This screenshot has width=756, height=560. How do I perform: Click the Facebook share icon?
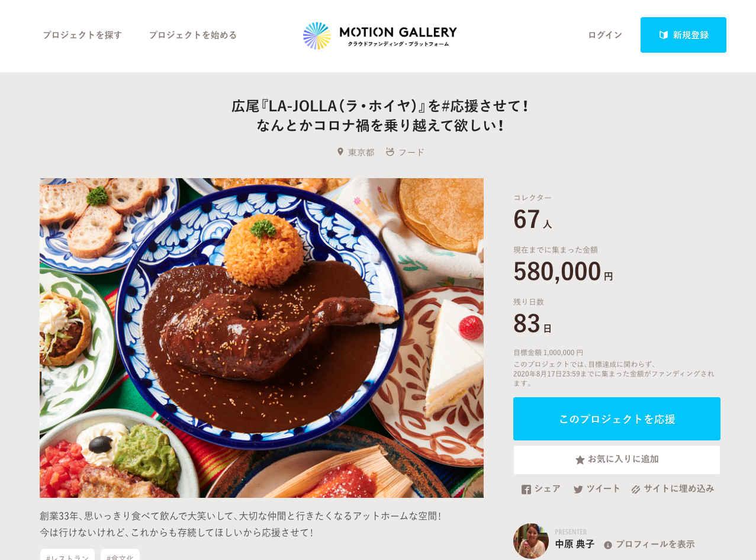coord(526,490)
